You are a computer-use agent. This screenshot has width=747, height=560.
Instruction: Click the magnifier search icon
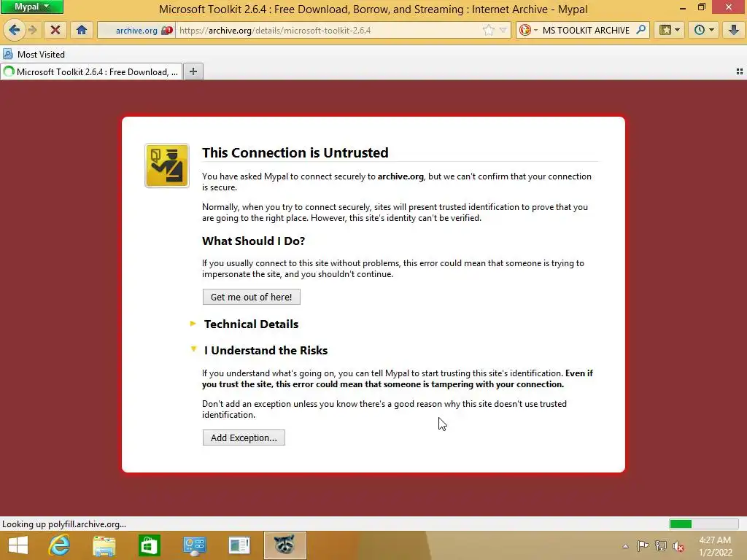(641, 30)
